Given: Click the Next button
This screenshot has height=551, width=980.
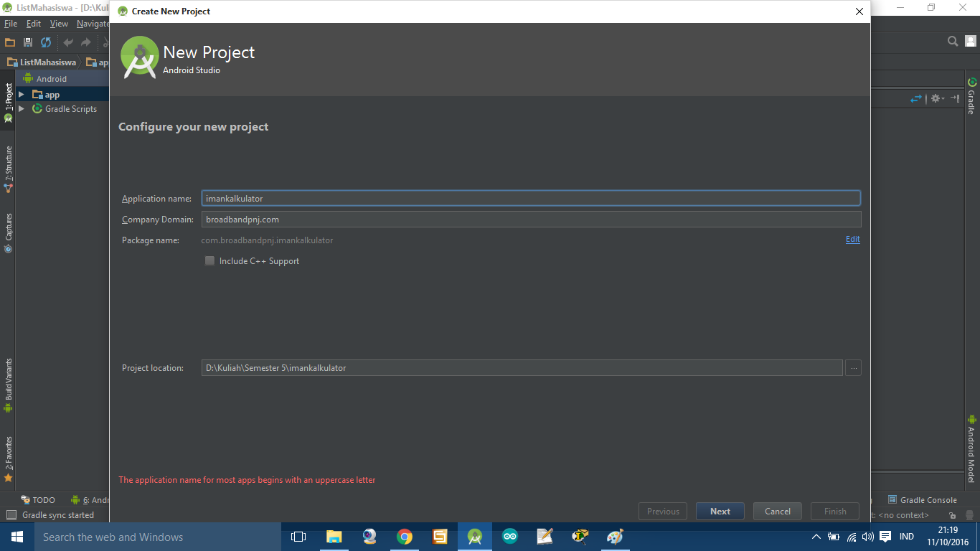Looking at the screenshot, I should [720, 512].
